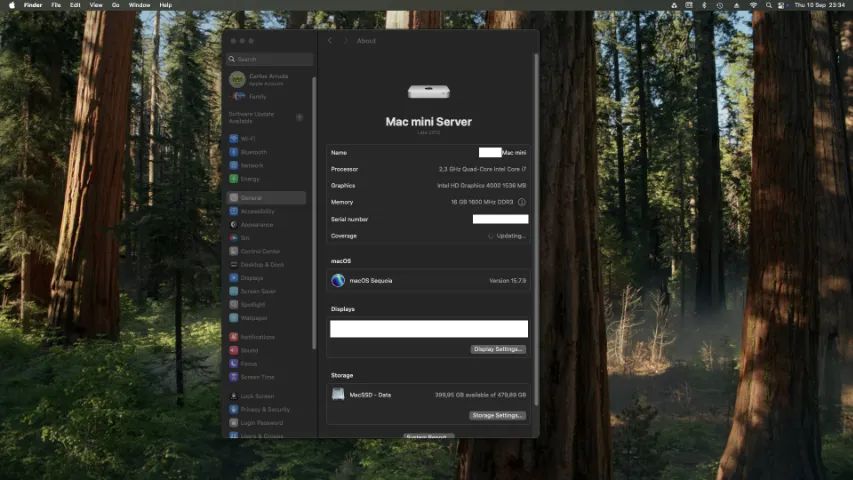Open Control Center from menu bar

(x=781, y=5)
